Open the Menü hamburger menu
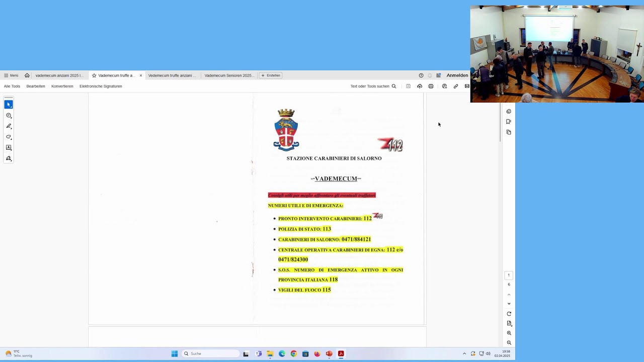This screenshot has width=644, height=362. click(x=11, y=75)
